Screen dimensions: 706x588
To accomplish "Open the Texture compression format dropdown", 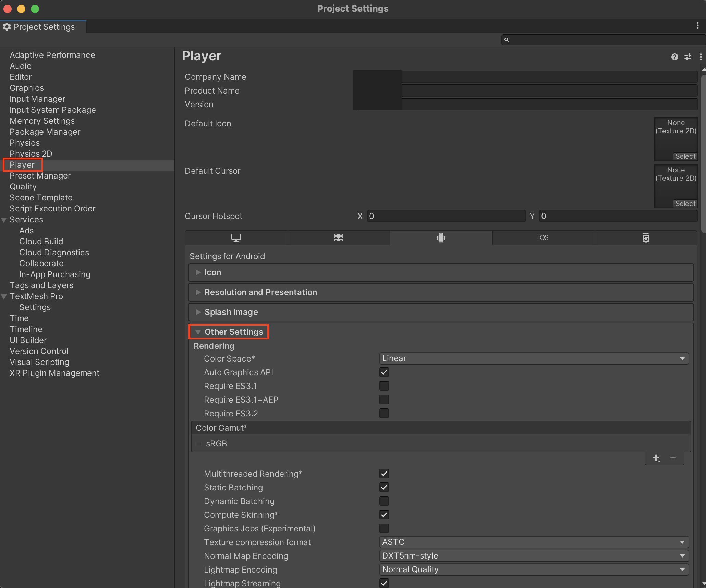I will coord(534,542).
